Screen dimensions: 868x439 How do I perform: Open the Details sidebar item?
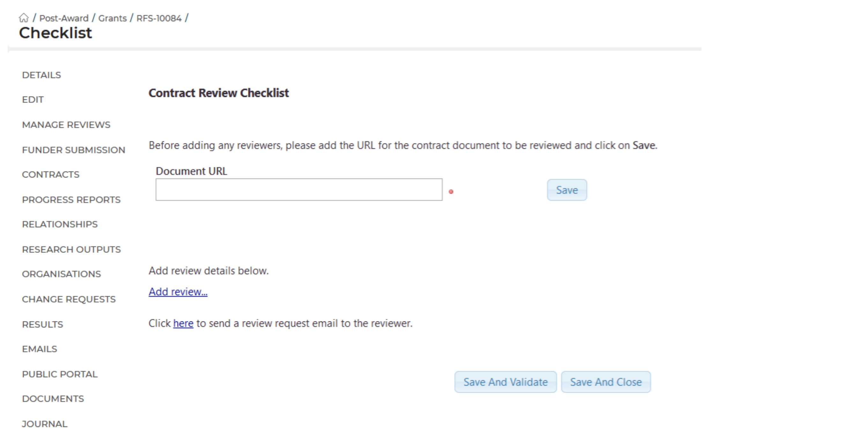(x=41, y=75)
